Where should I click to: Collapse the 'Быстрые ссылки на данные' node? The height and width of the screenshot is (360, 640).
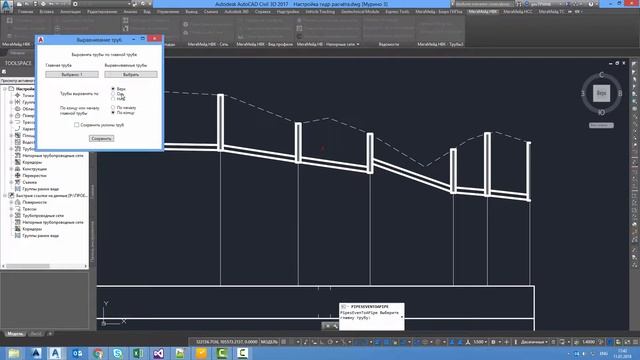[x=5, y=196]
